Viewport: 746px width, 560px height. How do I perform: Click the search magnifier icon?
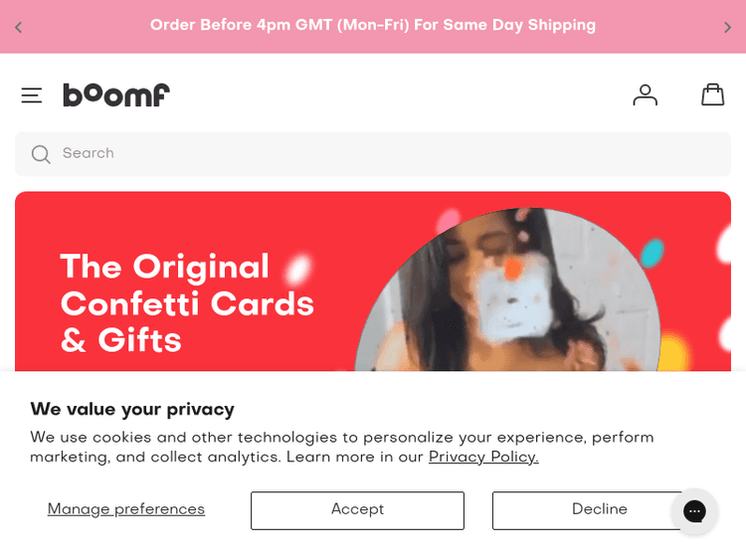click(41, 154)
